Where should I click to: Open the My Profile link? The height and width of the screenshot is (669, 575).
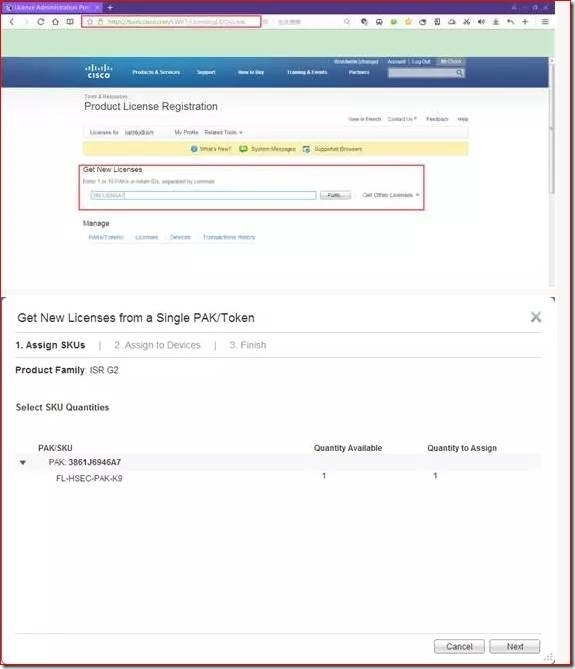point(186,132)
